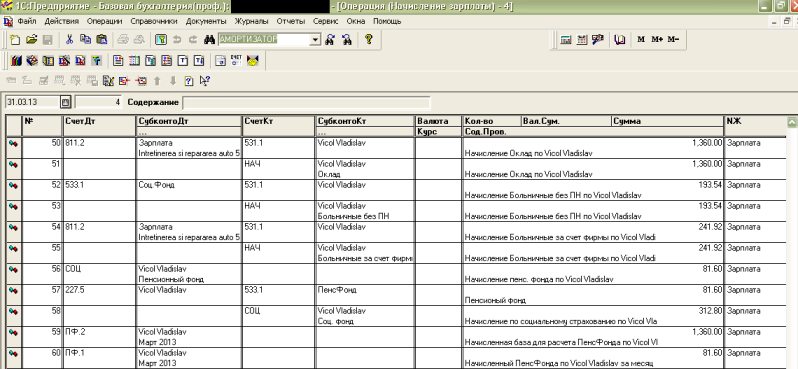
Task: Click the scroll up arrow of table scrollbar
Action: (791, 122)
